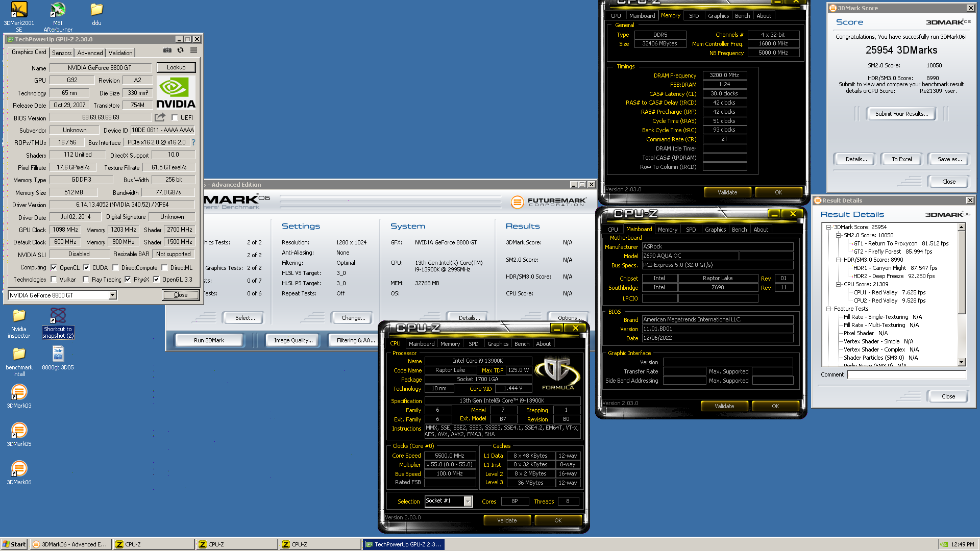Collapse the HDR/SM3.0 Score: 8990 tree node
980x551 pixels.
pos(838,260)
